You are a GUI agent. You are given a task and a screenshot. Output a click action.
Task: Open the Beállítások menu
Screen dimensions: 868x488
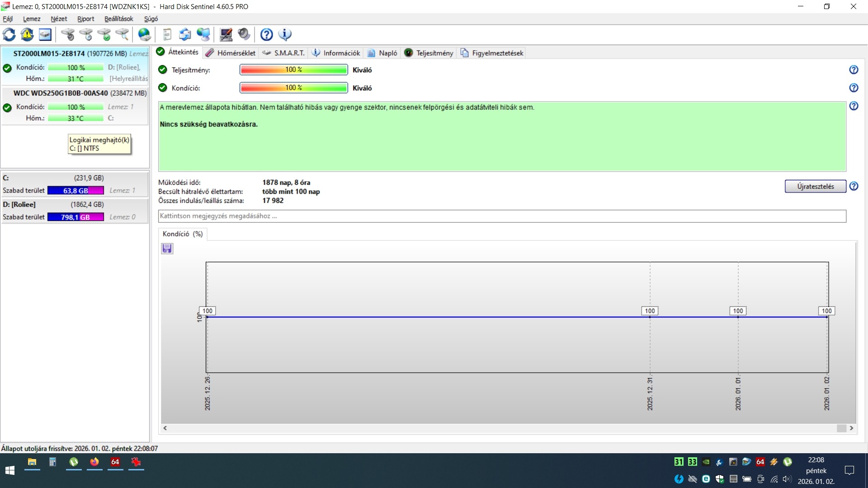click(x=118, y=19)
